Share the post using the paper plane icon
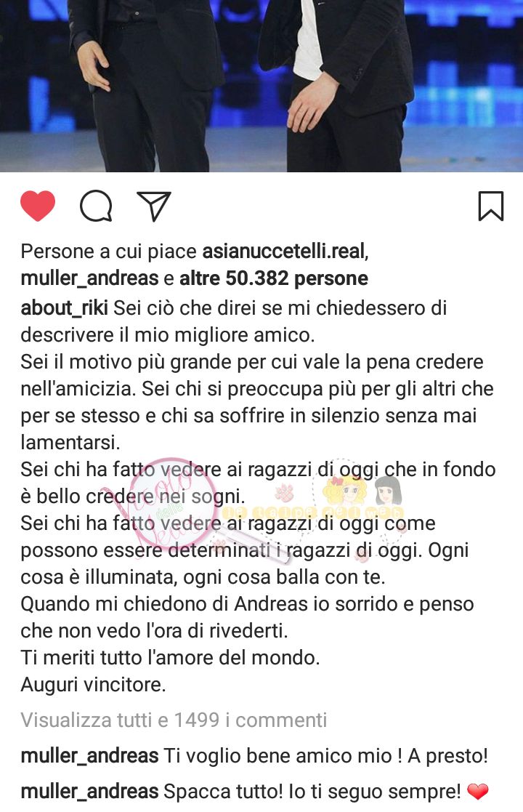 (x=154, y=206)
